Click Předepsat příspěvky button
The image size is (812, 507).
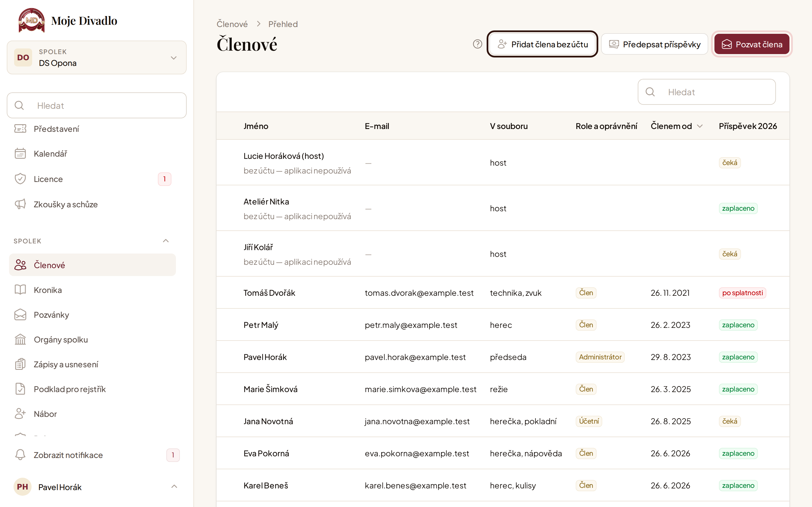click(654, 44)
